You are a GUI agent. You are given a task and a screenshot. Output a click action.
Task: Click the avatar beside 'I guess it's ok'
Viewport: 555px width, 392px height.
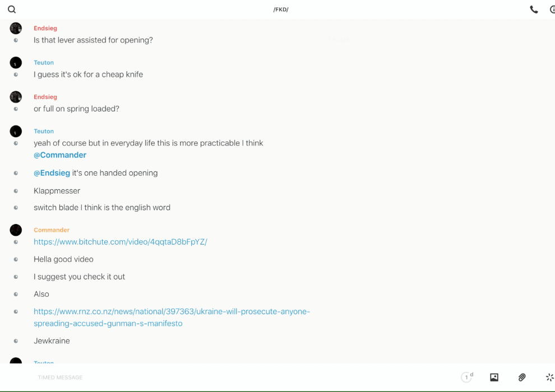coord(16,63)
